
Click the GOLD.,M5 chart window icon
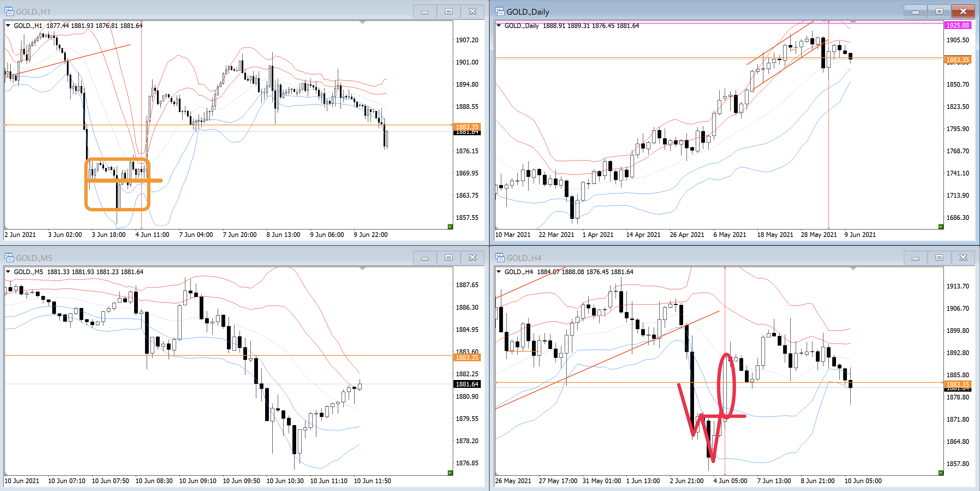point(9,258)
